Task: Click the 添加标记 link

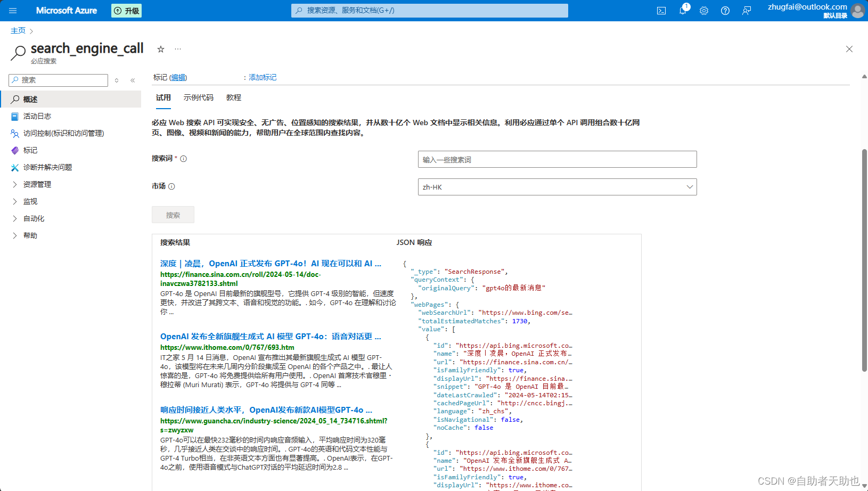Action: click(263, 78)
